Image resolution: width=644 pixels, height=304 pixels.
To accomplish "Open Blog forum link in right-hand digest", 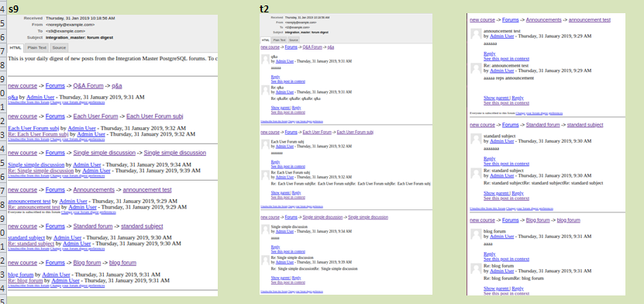I will [538, 220].
